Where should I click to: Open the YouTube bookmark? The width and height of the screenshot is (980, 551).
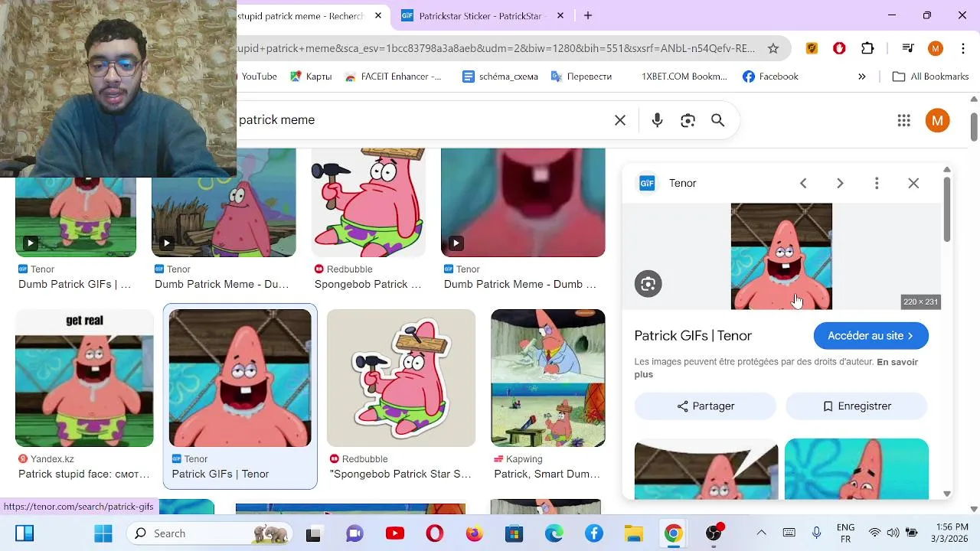click(258, 77)
